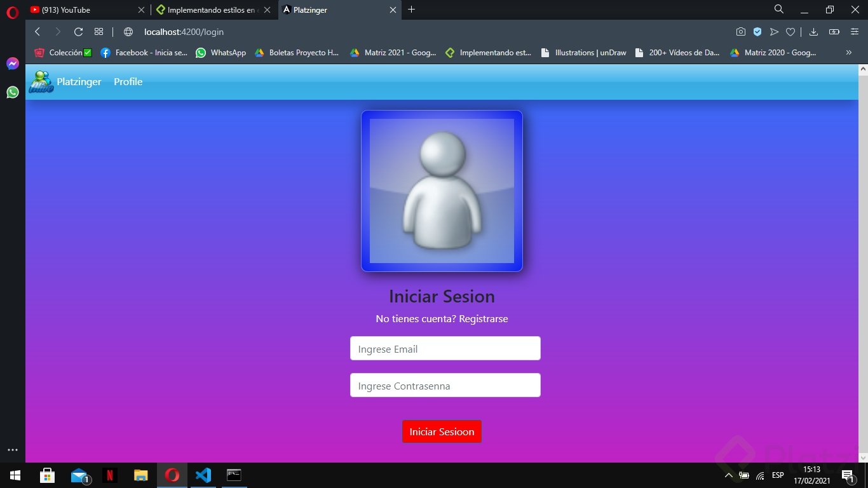
Task: Click the Iniciar Sesion heading text
Action: tap(442, 297)
